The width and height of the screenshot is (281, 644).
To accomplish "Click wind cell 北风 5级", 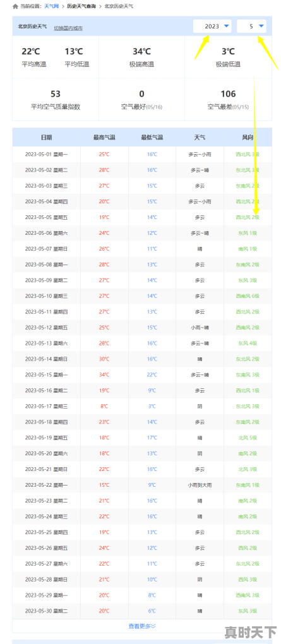I will point(248,438).
